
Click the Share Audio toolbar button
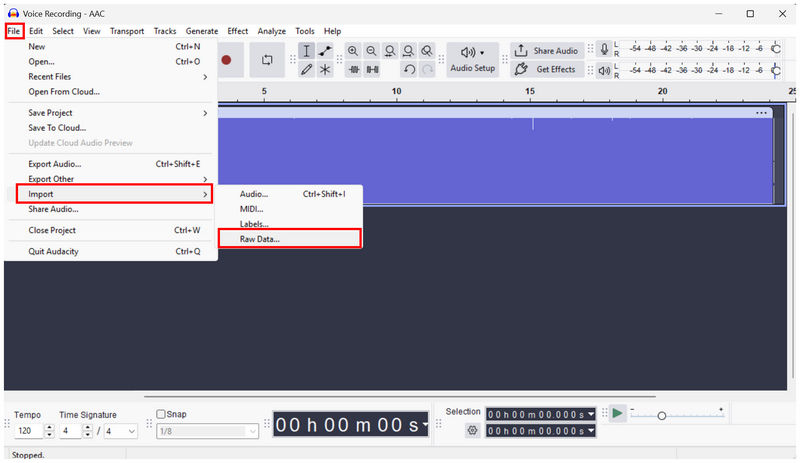point(547,51)
